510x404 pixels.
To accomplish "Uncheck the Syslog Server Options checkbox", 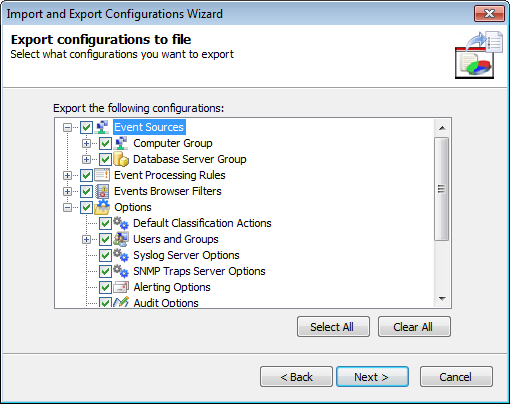I will coord(105,255).
